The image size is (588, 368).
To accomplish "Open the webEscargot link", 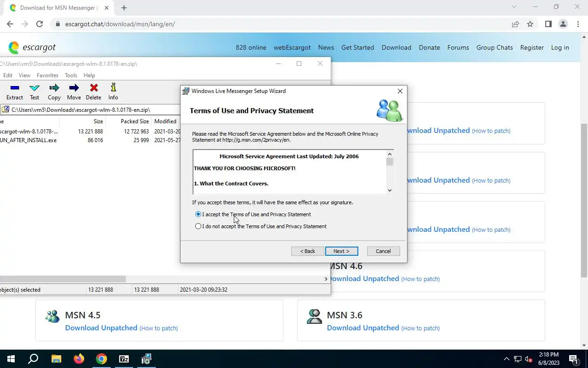I will pyautogui.click(x=292, y=47).
